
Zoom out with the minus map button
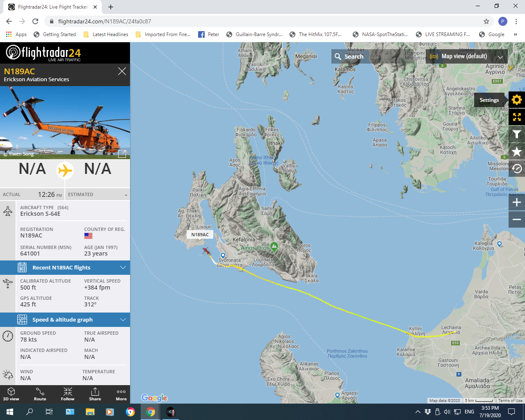[517, 219]
